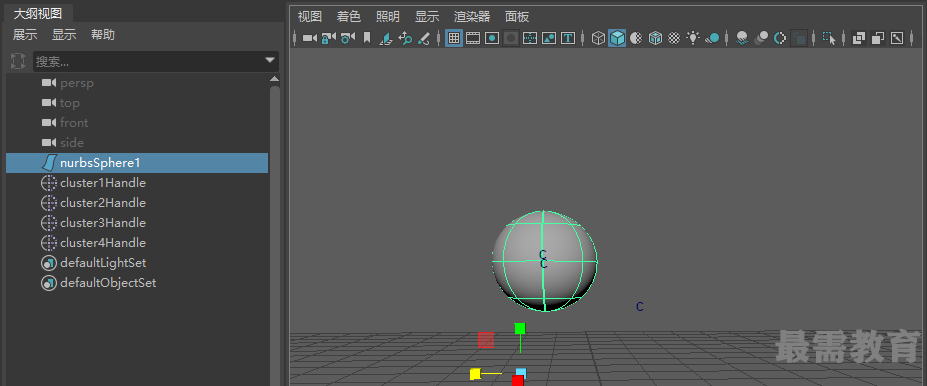
Task: Click the Grease Pencil icon
Action: click(x=423, y=38)
